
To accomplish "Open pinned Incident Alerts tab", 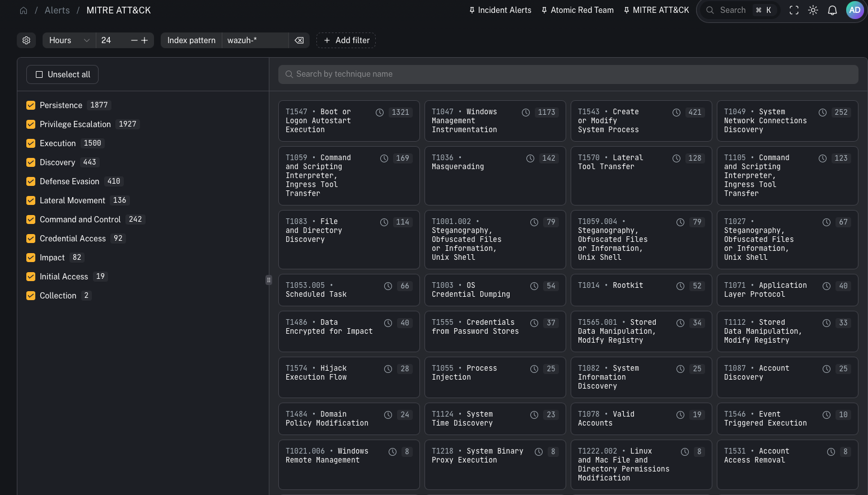I will point(500,10).
